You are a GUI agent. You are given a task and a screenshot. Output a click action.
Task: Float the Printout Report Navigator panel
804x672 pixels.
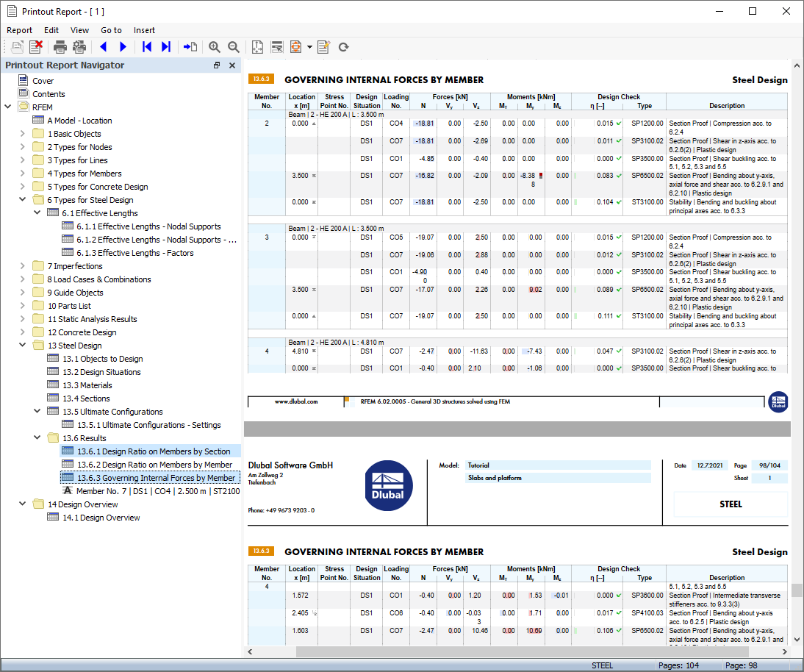[x=217, y=65]
